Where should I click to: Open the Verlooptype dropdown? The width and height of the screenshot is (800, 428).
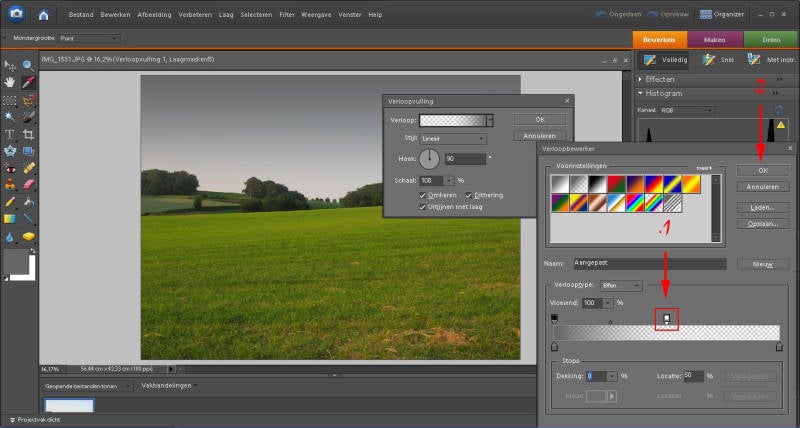[622, 285]
